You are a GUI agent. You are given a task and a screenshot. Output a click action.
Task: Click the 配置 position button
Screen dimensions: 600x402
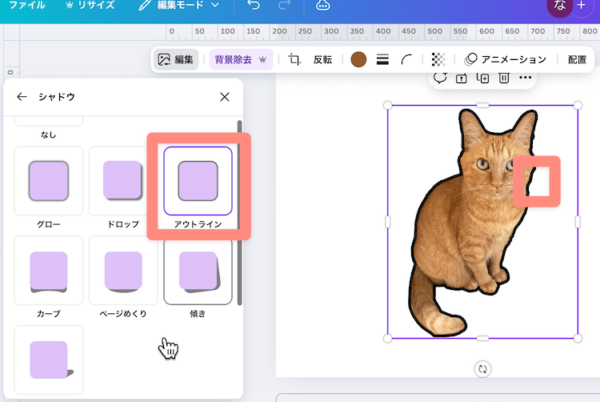[x=577, y=60]
